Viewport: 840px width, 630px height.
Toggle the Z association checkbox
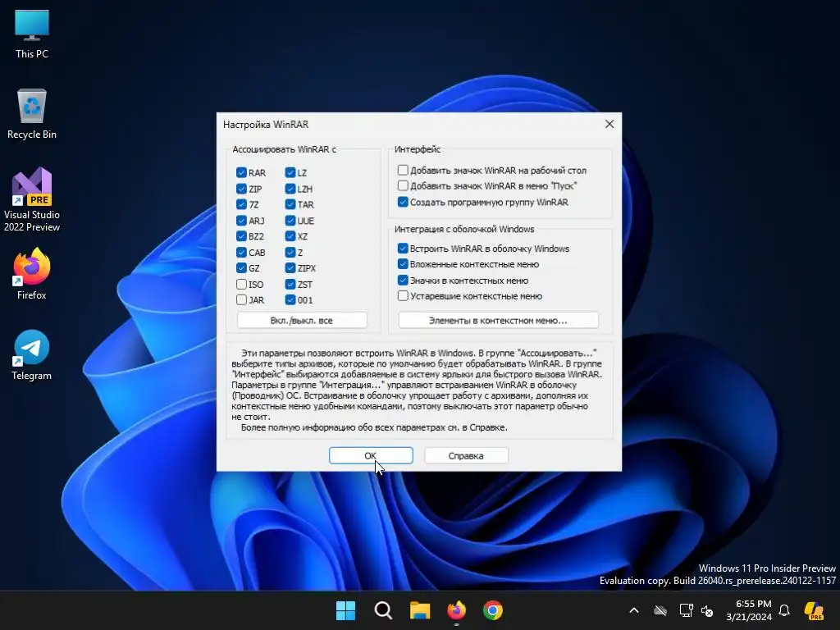click(x=290, y=252)
